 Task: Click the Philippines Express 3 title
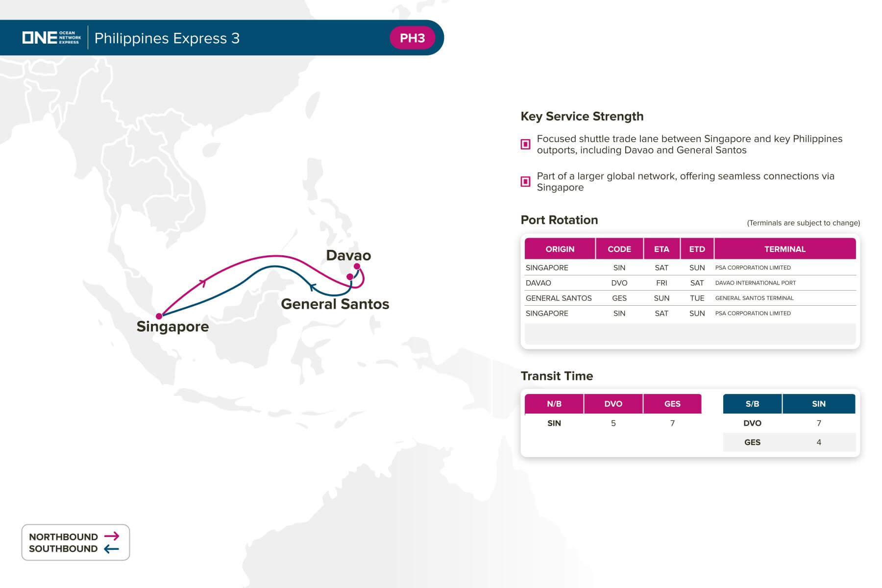click(x=167, y=38)
